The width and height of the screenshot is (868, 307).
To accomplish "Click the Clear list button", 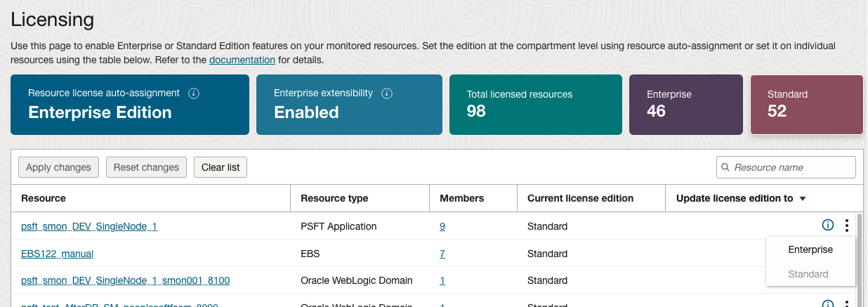I will coord(221,167).
